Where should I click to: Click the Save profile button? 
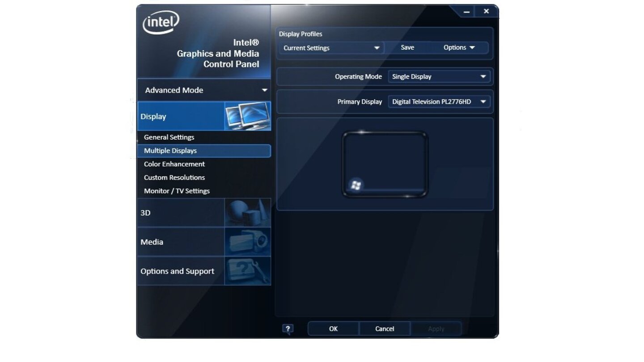[407, 47]
